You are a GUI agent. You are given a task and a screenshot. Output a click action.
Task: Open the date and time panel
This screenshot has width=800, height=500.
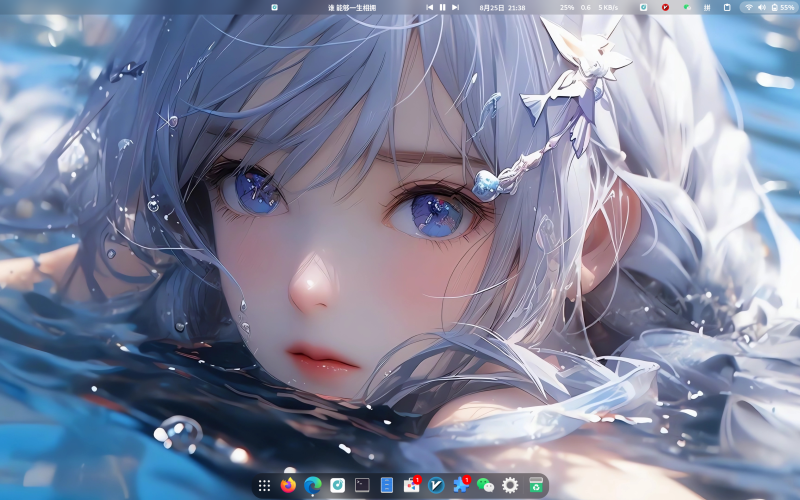tap(502, 7)
